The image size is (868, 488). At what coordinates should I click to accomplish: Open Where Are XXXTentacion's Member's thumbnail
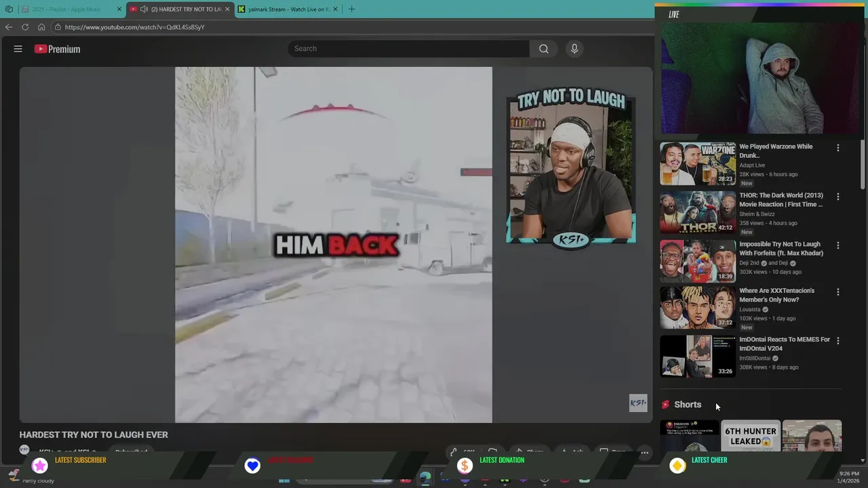[x=697, y=308]
